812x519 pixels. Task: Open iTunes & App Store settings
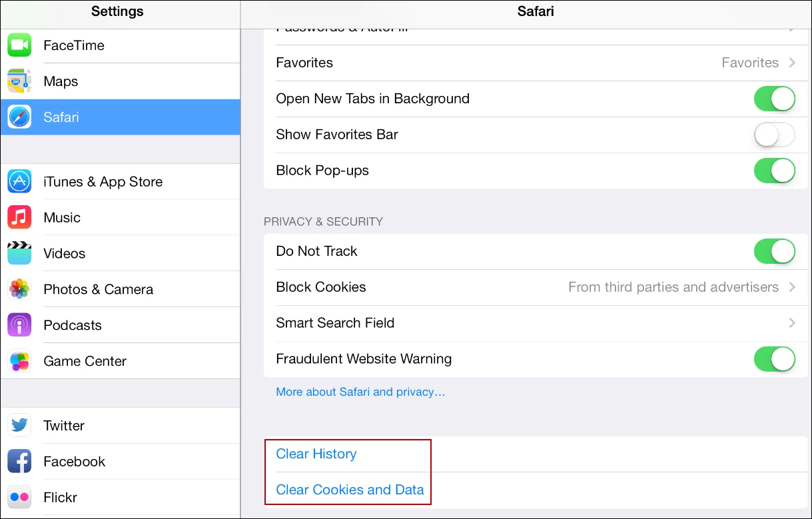click(x=103, y=181)
